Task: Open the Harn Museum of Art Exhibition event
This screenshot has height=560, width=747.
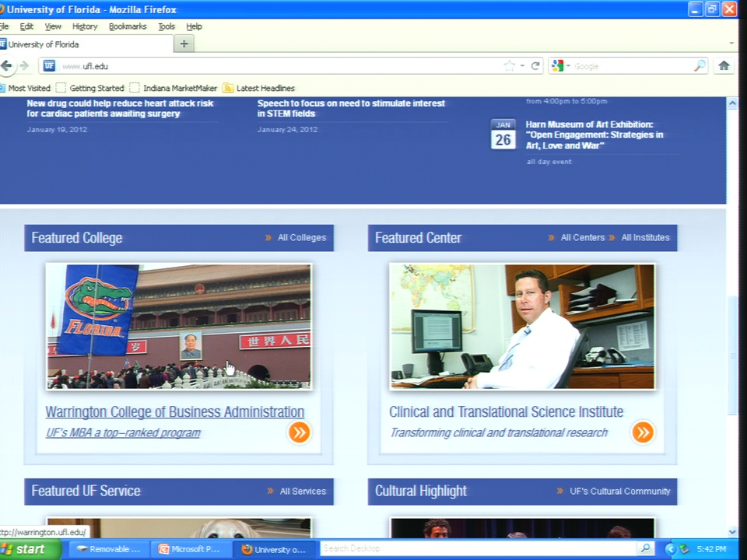Action: point(594,135)
